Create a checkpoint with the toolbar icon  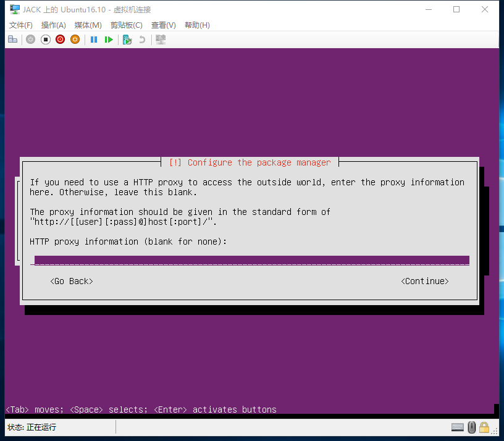pyautogui.click(x=127, y=40)
